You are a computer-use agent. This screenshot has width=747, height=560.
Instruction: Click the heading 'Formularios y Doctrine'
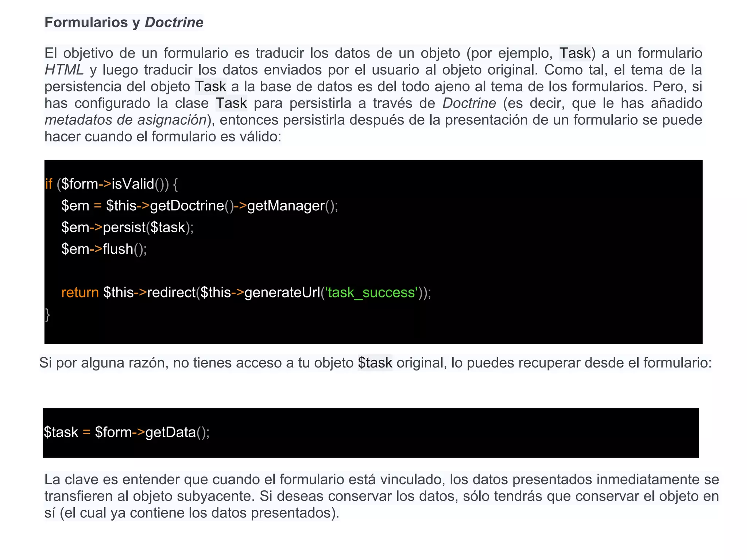click(124, 23)
